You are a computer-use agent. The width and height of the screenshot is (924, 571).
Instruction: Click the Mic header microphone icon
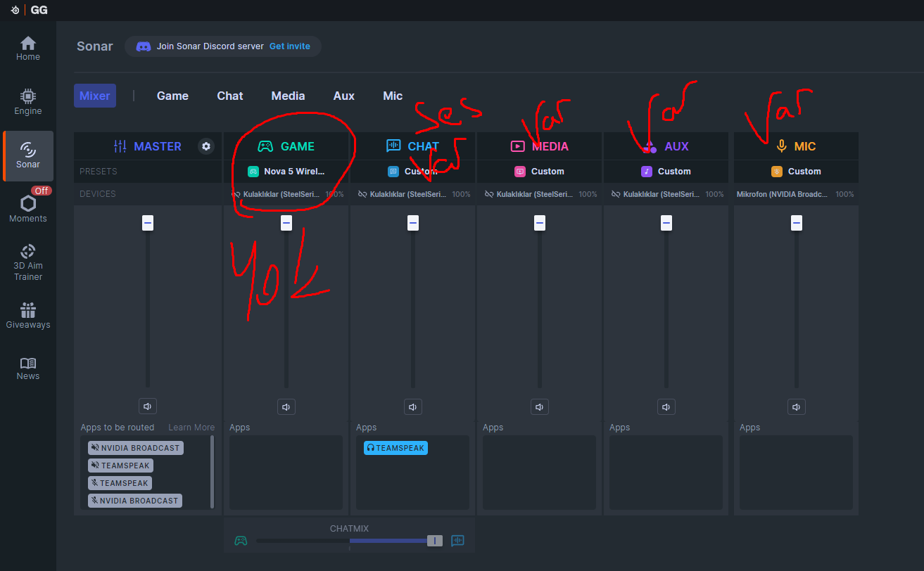(x=781, y=146)
